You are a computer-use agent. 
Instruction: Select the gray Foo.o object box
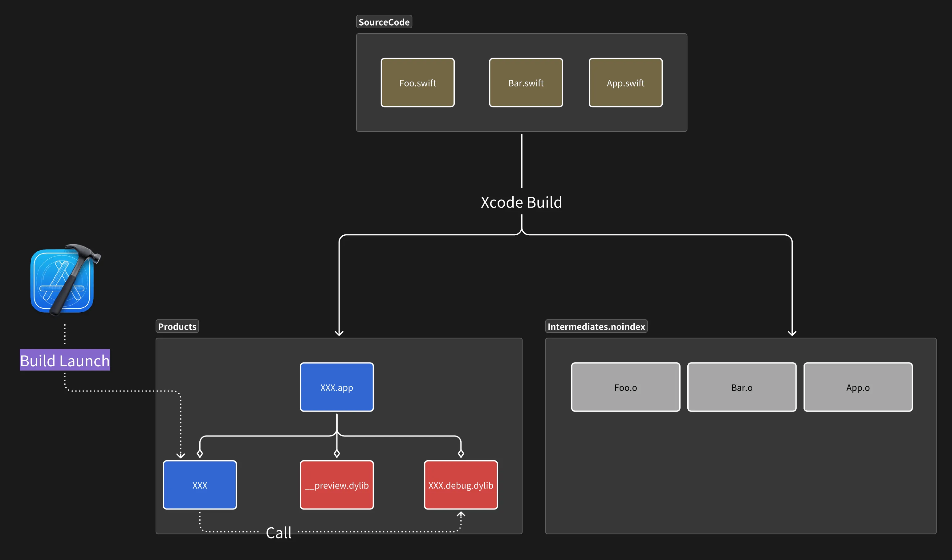625,387
